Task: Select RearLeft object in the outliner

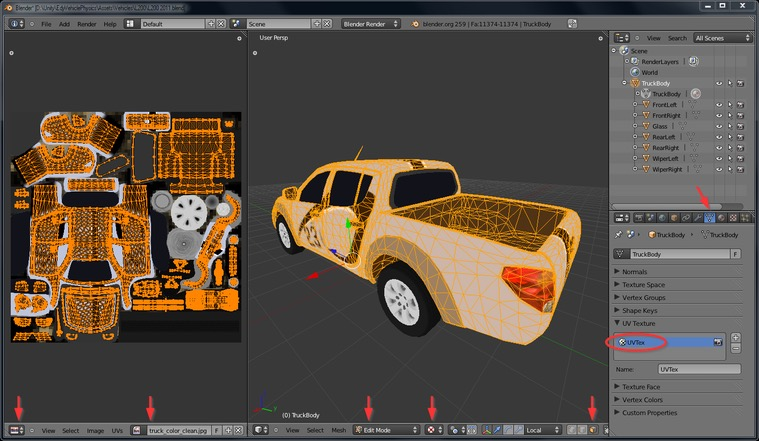Action: tap(664, 137)
